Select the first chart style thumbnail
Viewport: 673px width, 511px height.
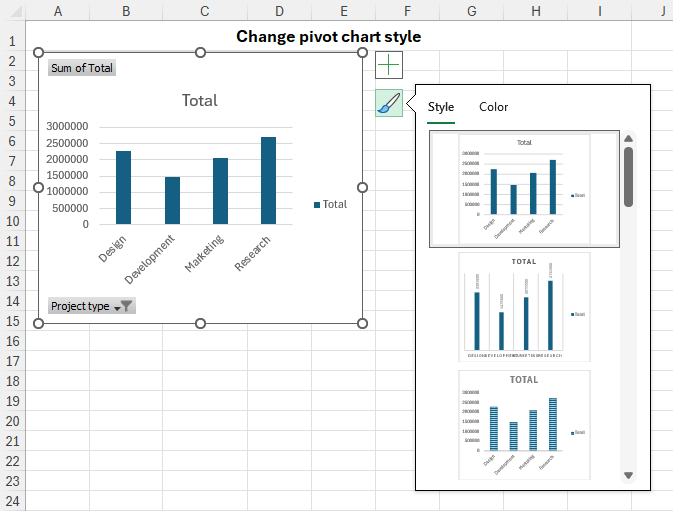point(524,189)
